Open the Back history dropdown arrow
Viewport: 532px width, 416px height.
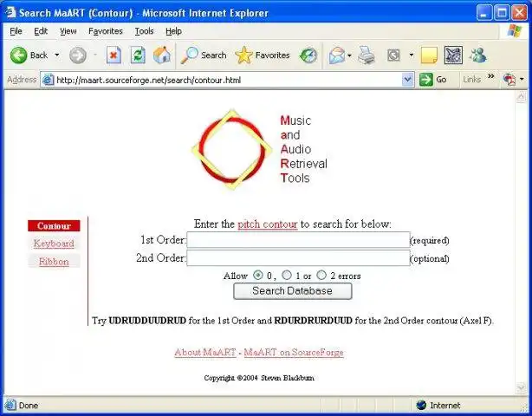click(x=57, y=55)
